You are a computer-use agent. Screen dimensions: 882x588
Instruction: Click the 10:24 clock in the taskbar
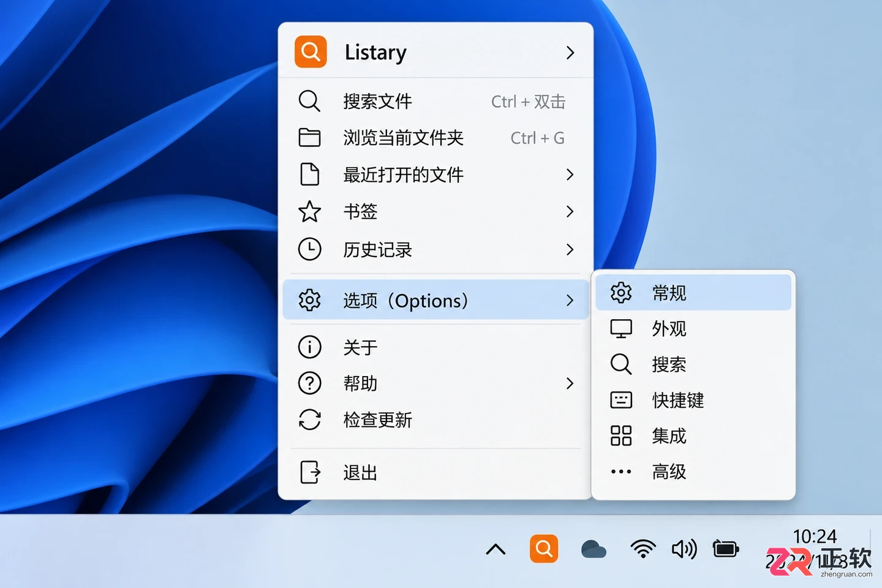(x=815, y=537)
